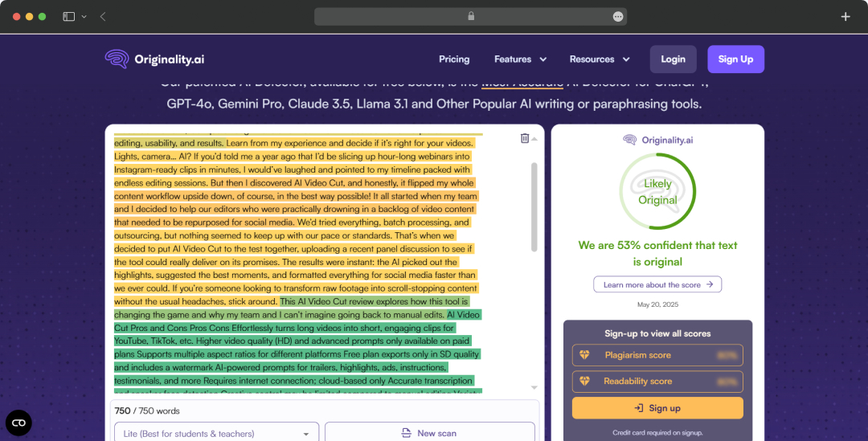Click the orange Sign up button

pos(657,408)
